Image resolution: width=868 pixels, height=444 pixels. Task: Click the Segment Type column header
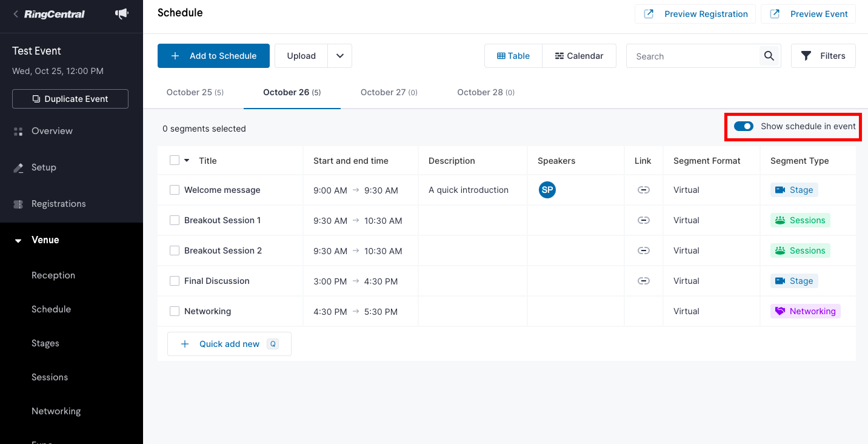pyautogui.click(x=800, y=161)
